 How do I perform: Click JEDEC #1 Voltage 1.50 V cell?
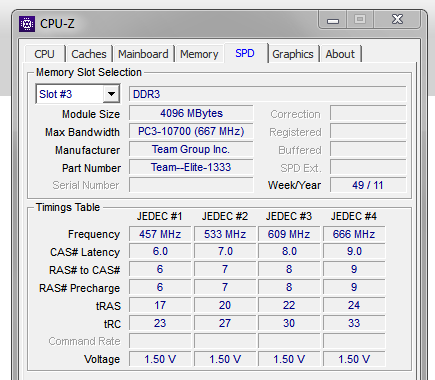click(x=160, y=359)
